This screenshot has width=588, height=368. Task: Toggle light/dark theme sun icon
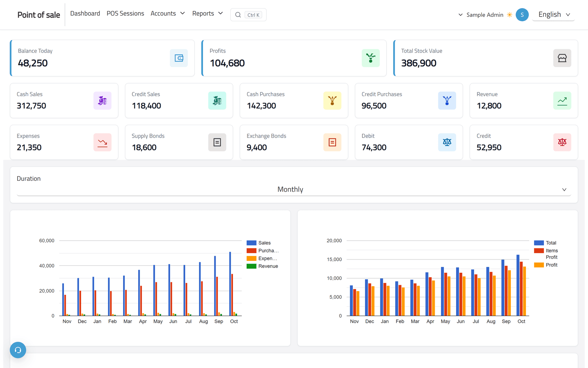[x=509, y=15]
